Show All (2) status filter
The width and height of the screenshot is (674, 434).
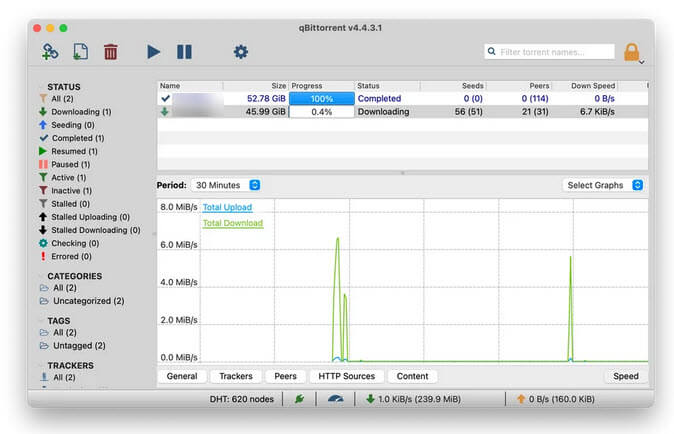[x=57, y=98]
